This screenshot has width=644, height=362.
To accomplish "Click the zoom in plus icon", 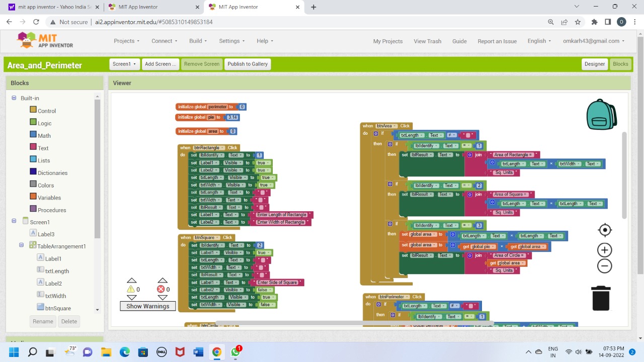I will click(604, 250).
